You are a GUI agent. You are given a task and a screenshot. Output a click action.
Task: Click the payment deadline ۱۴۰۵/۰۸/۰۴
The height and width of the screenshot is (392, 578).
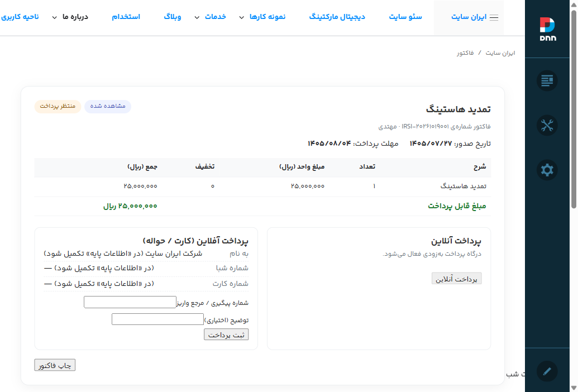(x=329, y=144)
